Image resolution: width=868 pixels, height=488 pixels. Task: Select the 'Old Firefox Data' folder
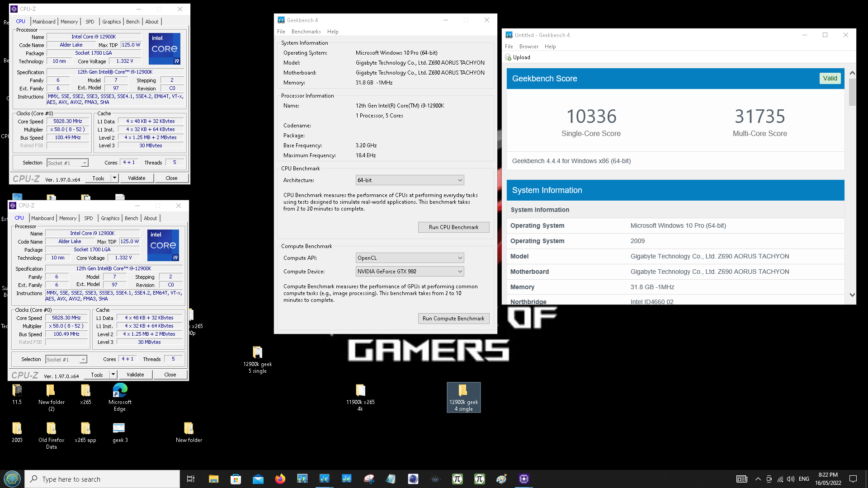[x=51, y=436]
